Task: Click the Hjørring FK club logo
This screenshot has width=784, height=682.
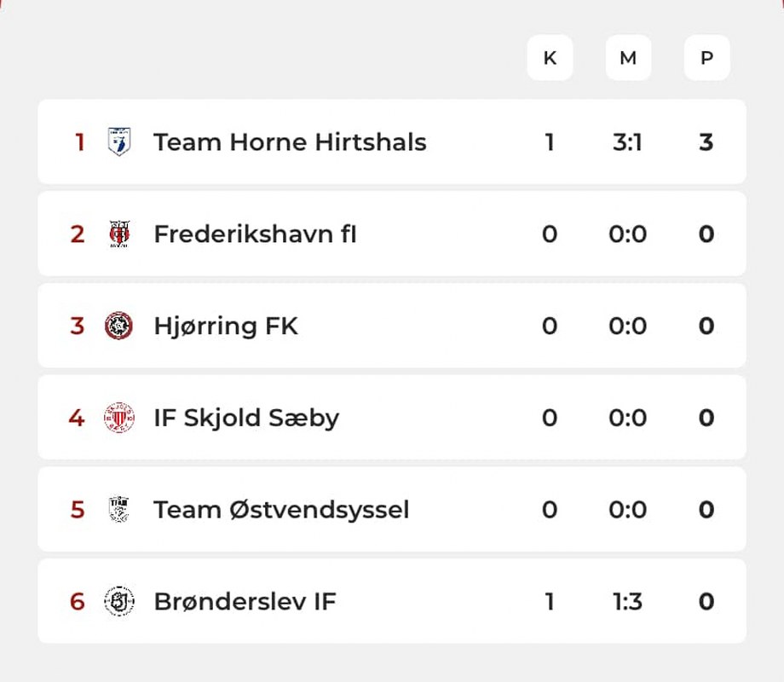Action: 119,326
